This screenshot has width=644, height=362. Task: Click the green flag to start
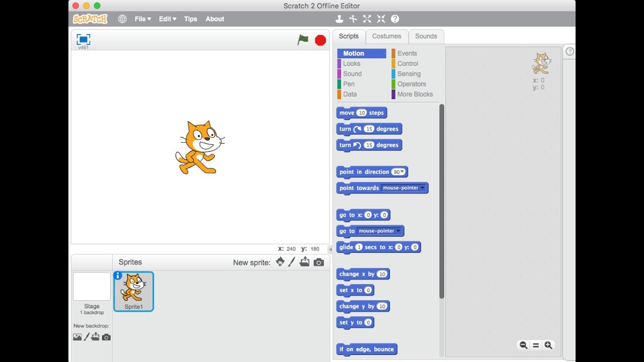(x=303, y=40)
